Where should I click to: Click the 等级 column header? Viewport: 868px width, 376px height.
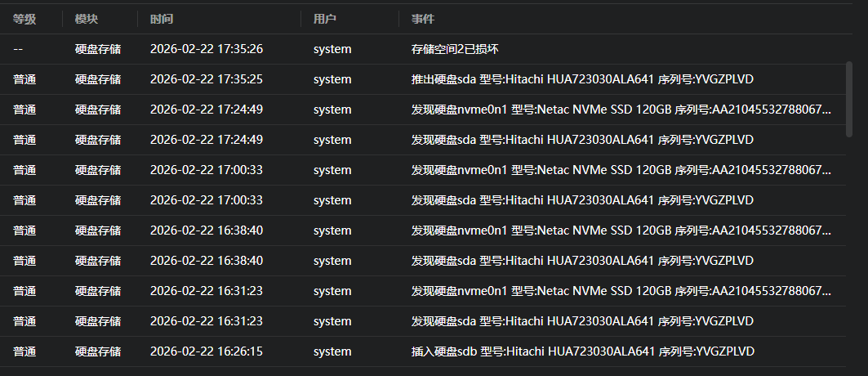click(x=24, y=18)
